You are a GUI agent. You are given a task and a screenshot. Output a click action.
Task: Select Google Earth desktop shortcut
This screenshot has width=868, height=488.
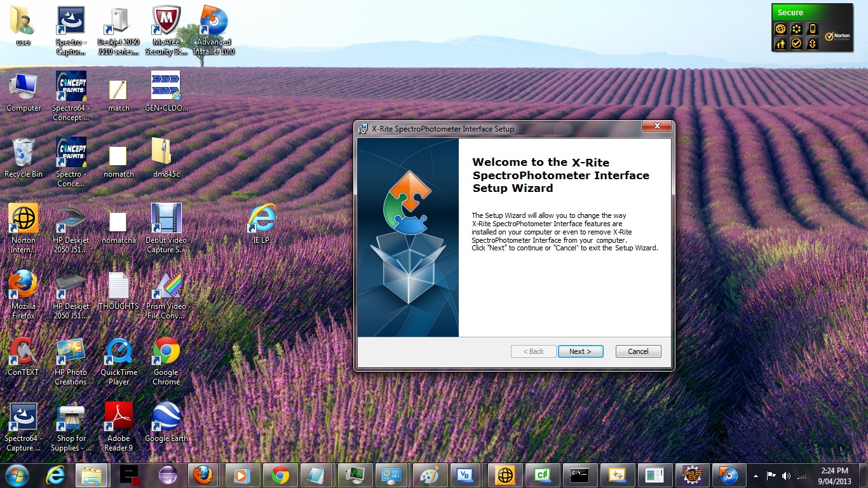166,421
